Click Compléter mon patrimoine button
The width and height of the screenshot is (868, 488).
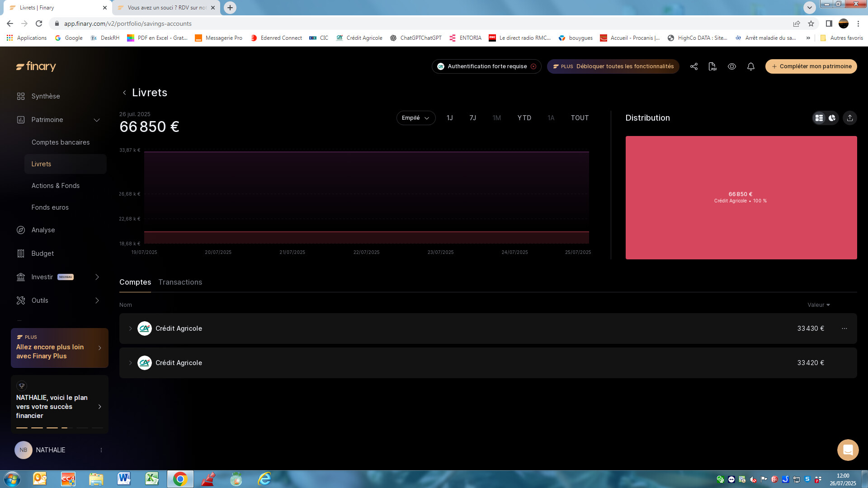coord(811,66)
